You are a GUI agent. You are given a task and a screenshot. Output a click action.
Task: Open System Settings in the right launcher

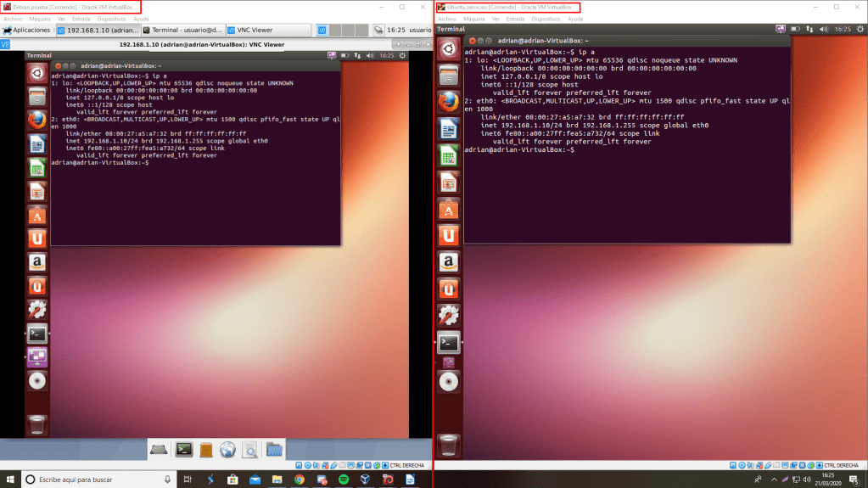(449, 316)
